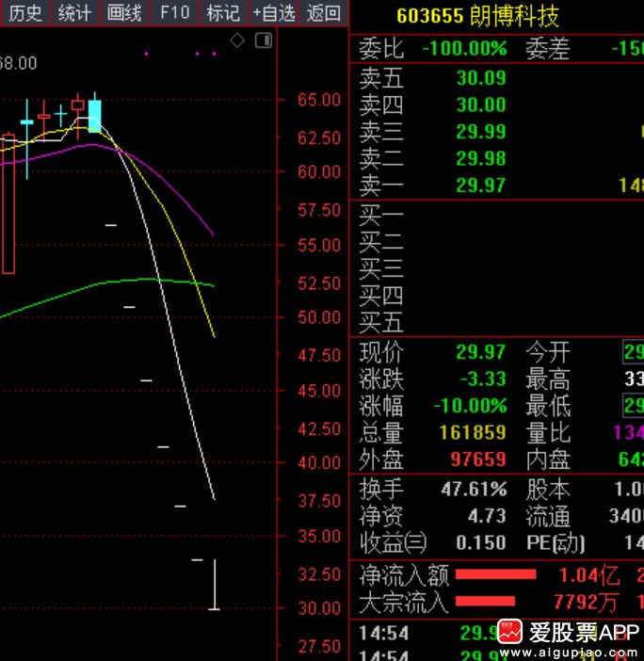
Task: Open F10 company info
Action: coord(174,13)
